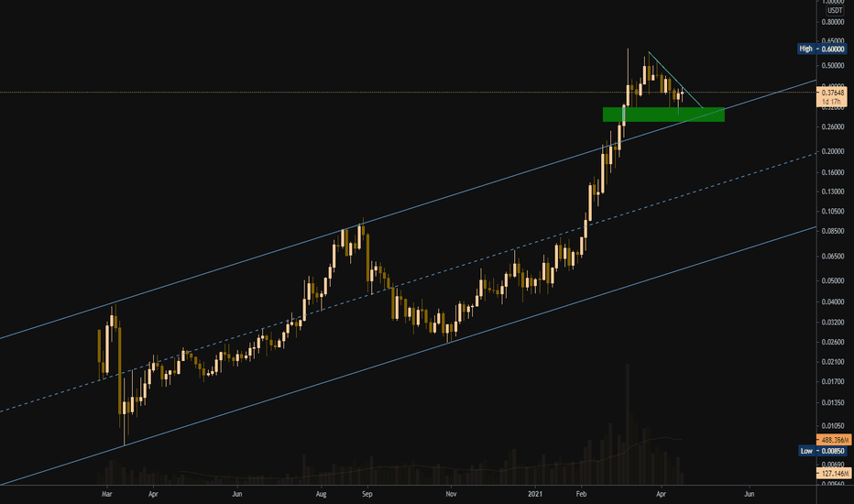Image resolution: width=854 pixels, height=504 pixels.
Task: Click the 0.08500 price axis value
Action: click(833, 231)
